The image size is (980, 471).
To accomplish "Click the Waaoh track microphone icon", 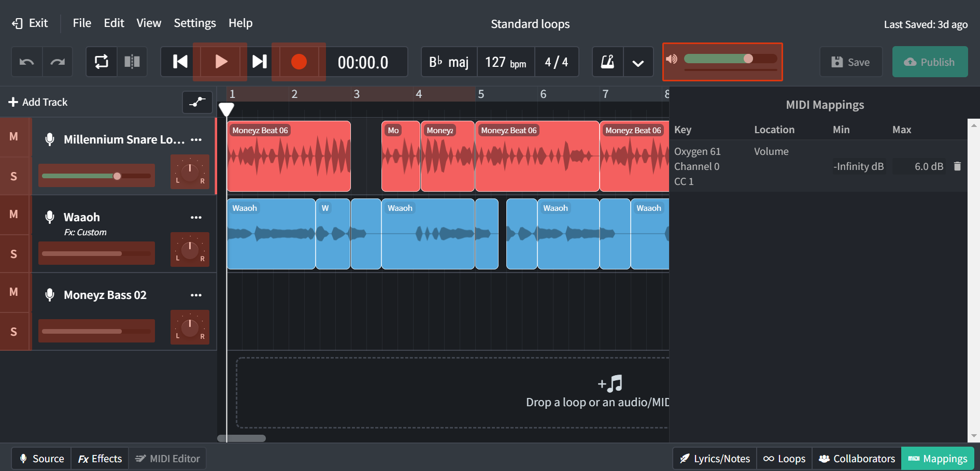I will pos(50,217).
